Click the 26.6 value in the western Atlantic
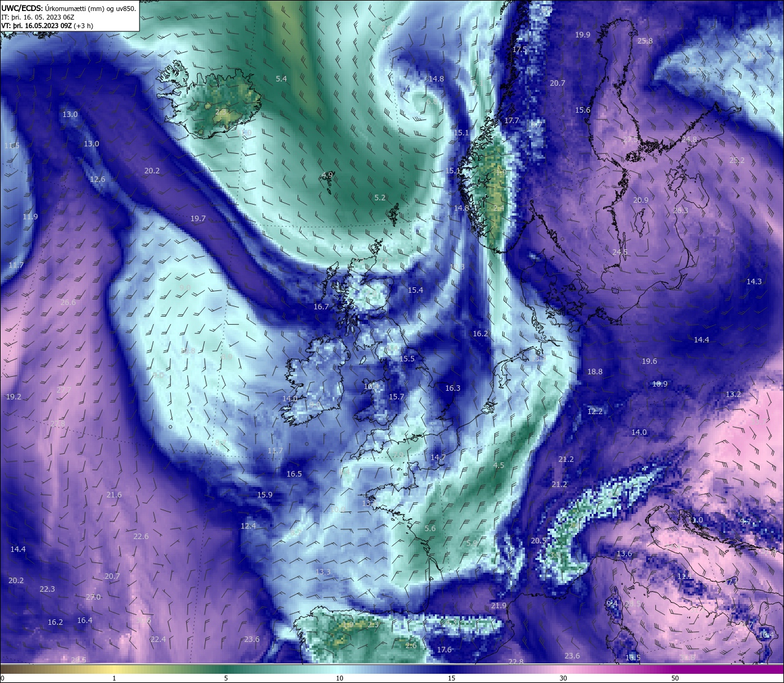This screenshot has width=784, height=683. [x=68, y=303]
